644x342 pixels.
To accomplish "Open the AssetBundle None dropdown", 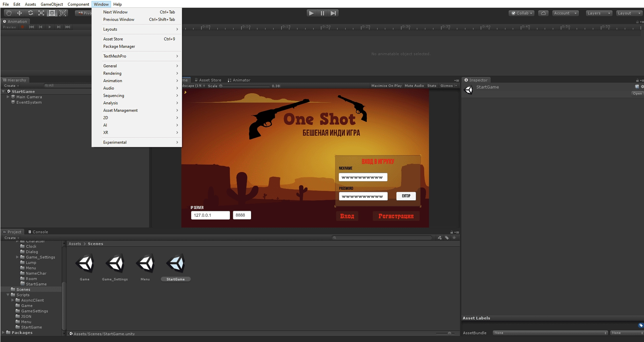I will [550, 333].
